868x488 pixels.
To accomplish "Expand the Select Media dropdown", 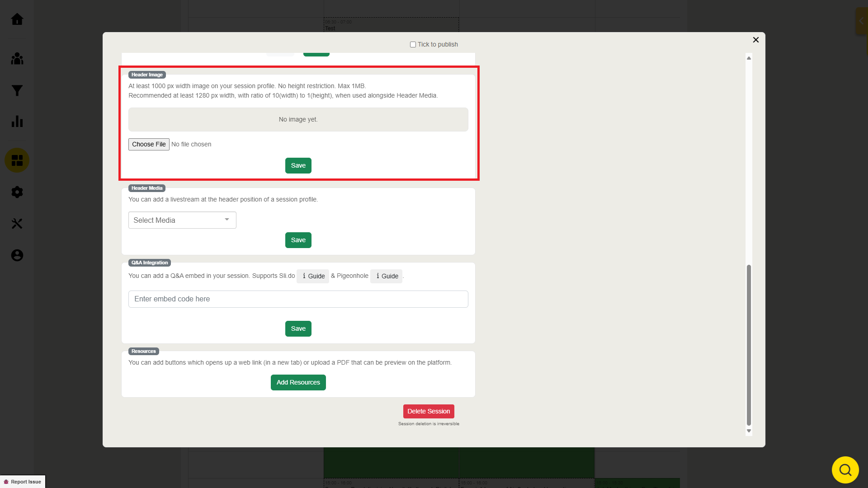I will point(182,220).
